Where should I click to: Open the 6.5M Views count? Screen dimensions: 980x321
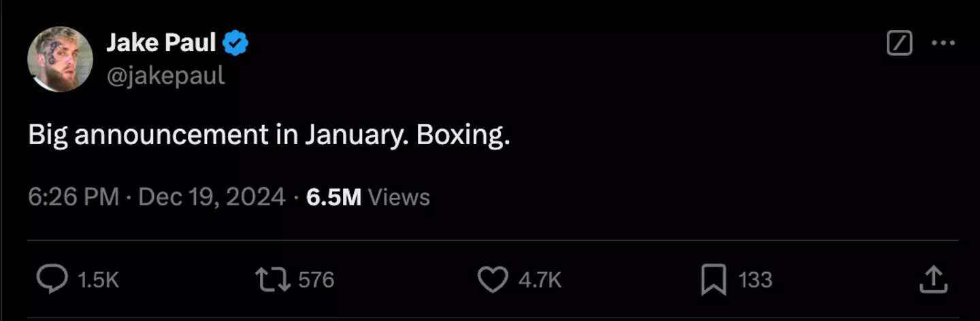[x=333, y=197]
